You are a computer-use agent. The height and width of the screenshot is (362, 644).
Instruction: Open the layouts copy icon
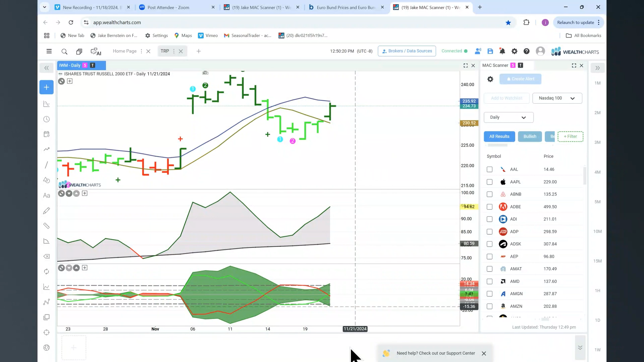(79, 52)
